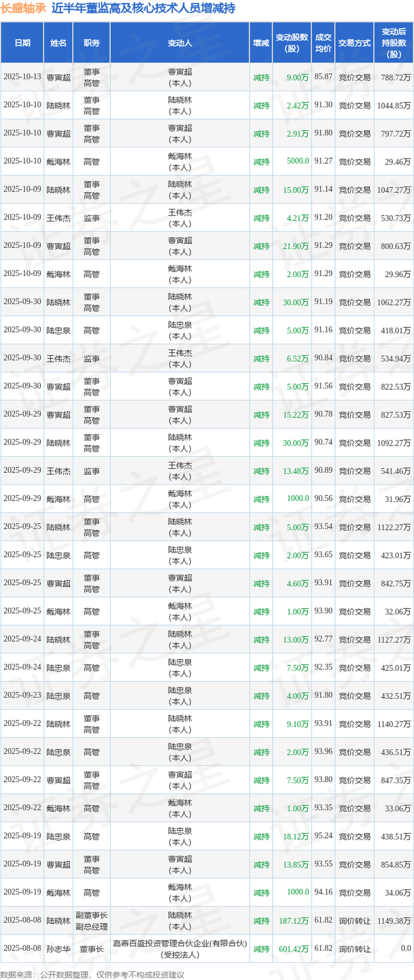This screenshot has width=414, height=980.
Task: Select the final holding value 0.0
Action: [405, 948]
